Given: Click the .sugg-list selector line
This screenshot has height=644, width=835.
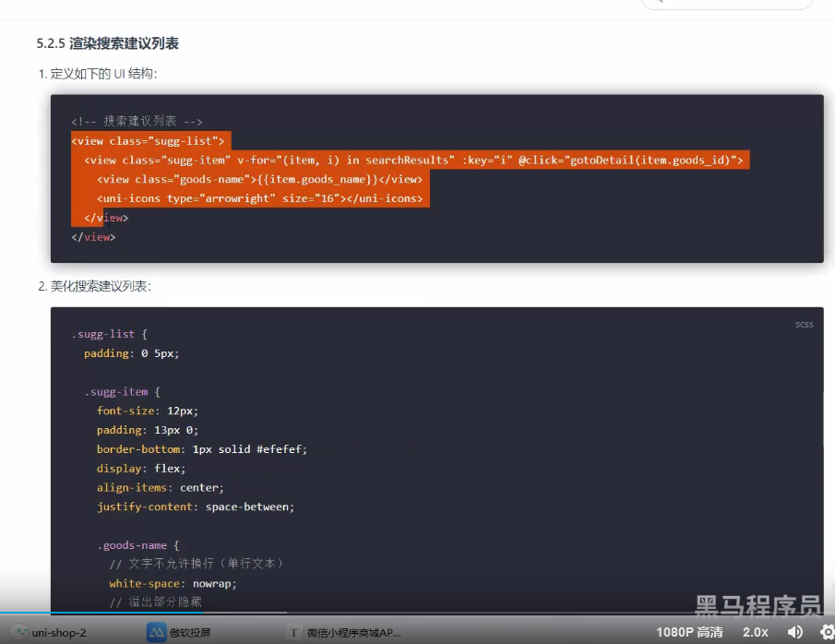Looking at the screenshot, I should click(x=109, y=335).
